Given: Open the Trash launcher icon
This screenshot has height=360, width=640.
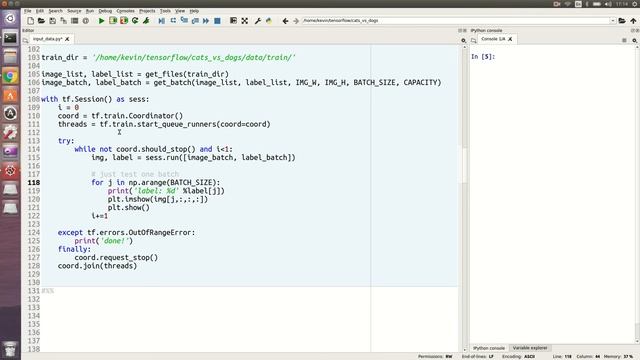Looking at the screenshot, I should click(x=10, y=349).
